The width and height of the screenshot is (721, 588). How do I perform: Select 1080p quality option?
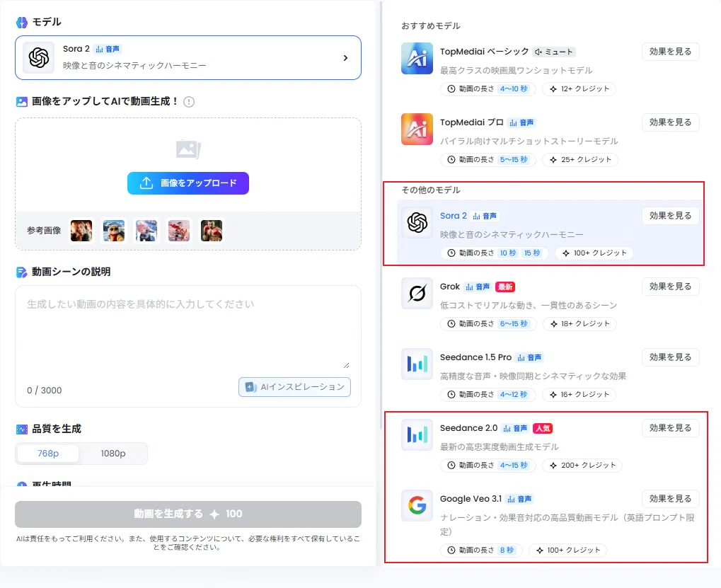(113, 454)
